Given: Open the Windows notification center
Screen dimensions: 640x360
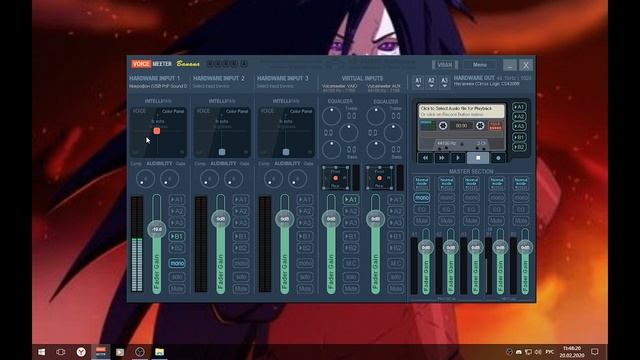Looking at the screenshot, I should [595, 352].
